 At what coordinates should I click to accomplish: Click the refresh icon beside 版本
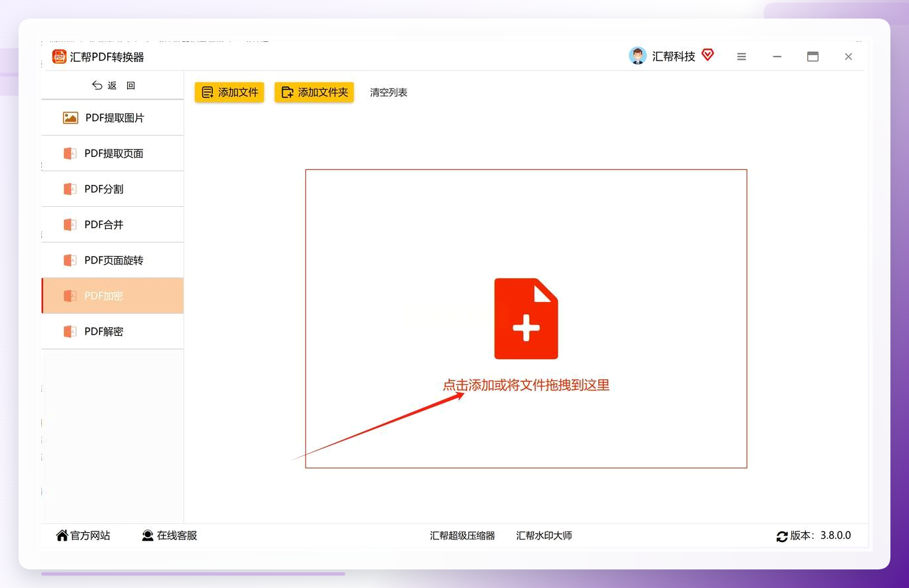[x=782, y=536]
